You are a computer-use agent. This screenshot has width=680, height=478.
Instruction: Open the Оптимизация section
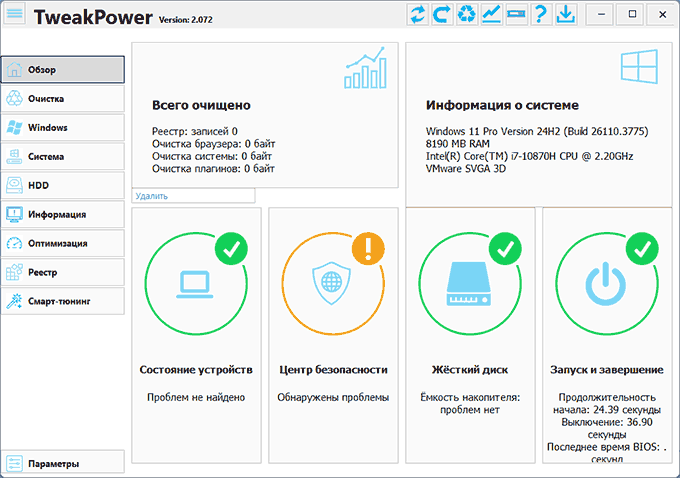63,243
